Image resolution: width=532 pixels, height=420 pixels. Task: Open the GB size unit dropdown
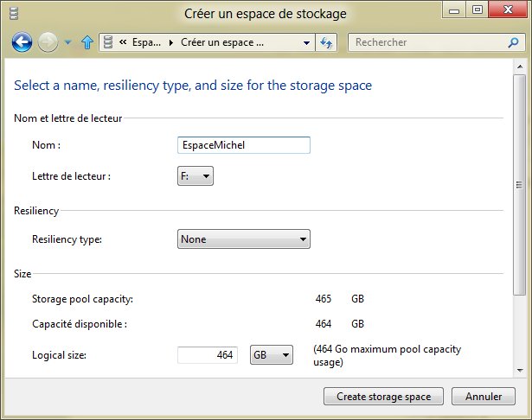tap(272, 355)
